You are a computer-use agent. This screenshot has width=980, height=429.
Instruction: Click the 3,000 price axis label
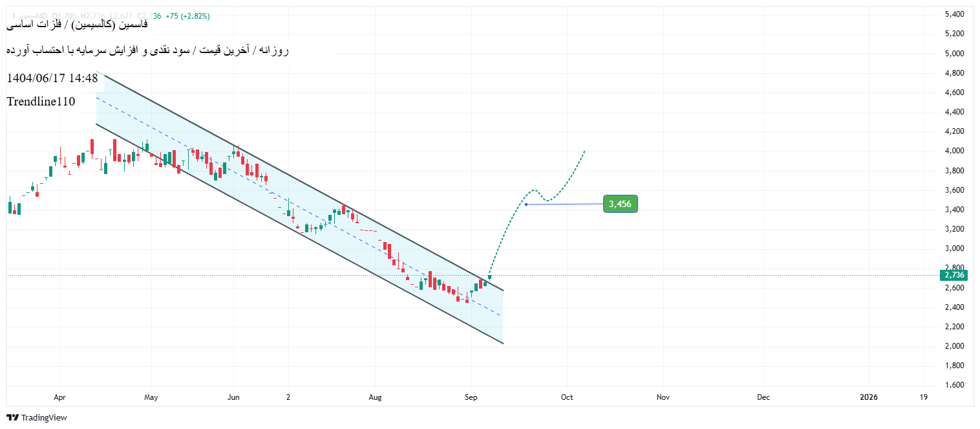pyautogui.click(x=954, y=248)
